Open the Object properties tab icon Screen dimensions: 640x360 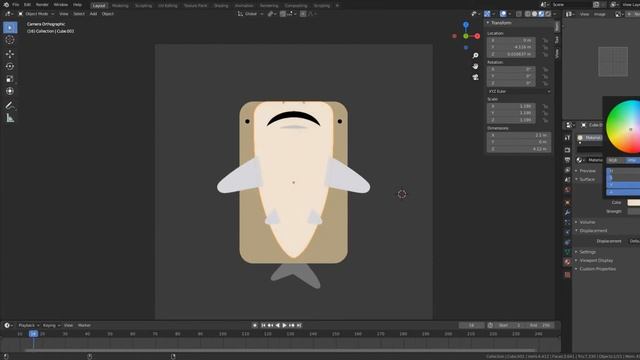pos(567,202)
